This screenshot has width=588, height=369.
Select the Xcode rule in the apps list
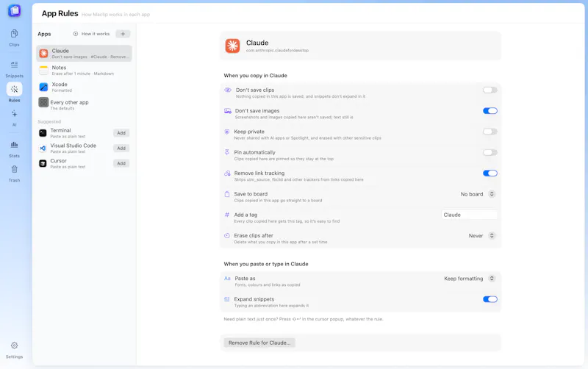pos(85,87)
